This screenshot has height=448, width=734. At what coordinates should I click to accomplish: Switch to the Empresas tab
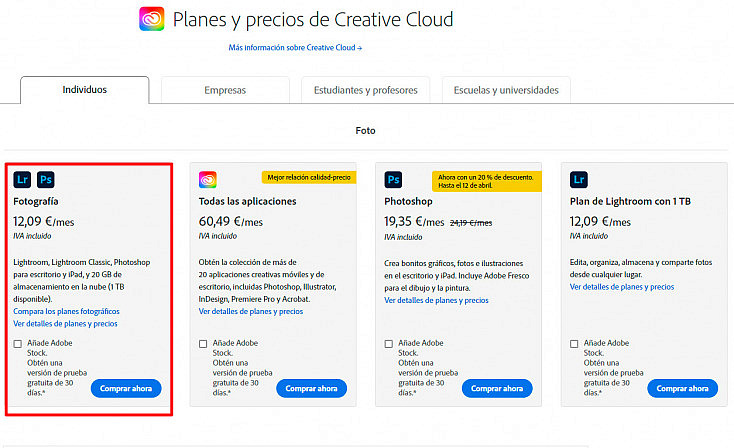pyautogui.click(x=225, y=90)
